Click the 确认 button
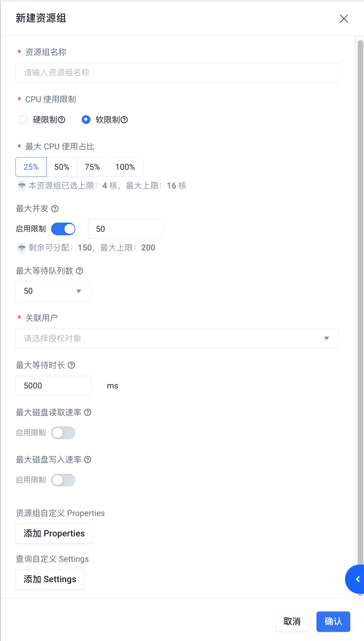Image resolution: width=364 pixels, height=641 pixels. point(333,622)
